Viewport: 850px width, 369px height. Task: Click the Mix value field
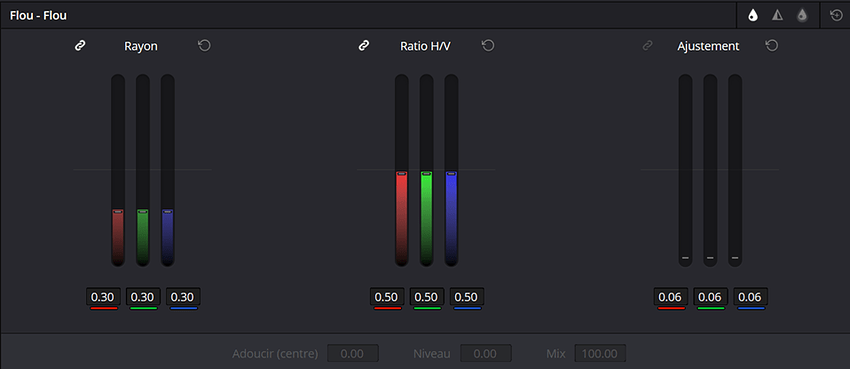click(600, 354)
